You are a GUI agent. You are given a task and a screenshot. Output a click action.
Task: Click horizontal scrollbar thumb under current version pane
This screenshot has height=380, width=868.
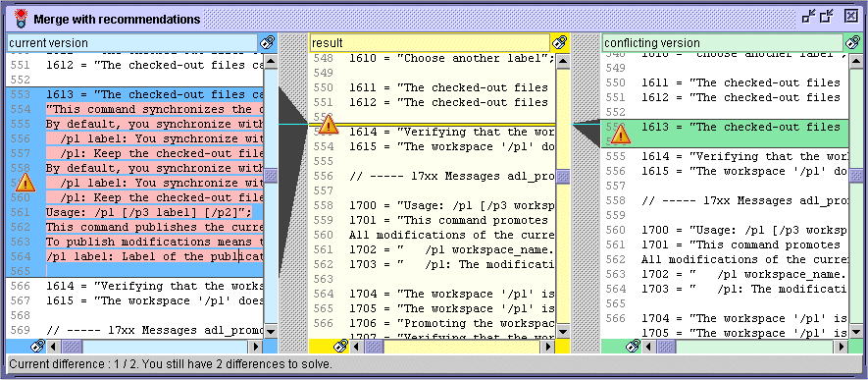[72, 347]
